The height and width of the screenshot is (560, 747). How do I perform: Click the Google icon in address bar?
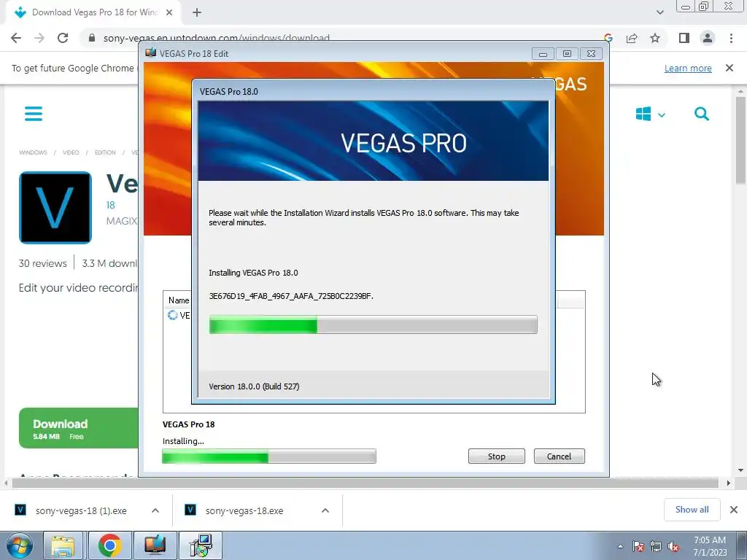pyautogui.click(x=608, y=38)
